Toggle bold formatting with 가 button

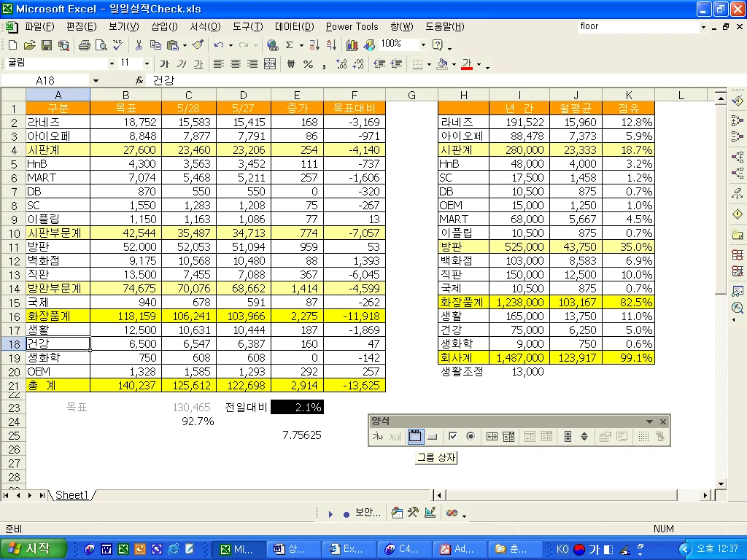pyautogui.click(x=164, y=64)
